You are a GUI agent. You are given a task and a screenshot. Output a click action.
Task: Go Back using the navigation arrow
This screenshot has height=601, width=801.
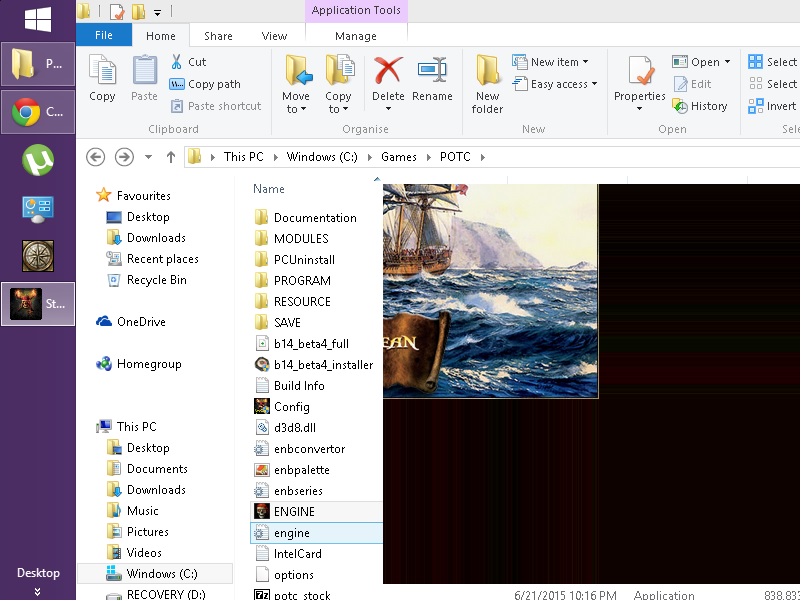(96, 157)
